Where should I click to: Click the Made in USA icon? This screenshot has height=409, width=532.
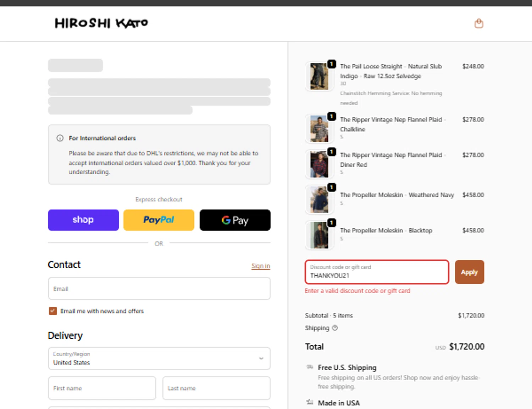(x=310, y=402)
